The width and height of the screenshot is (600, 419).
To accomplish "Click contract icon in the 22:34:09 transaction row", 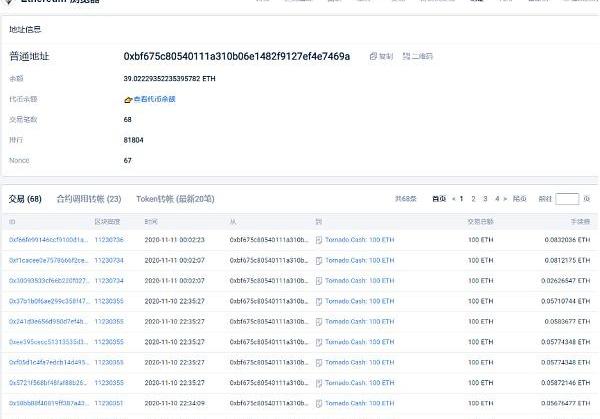I will click(x=319, y=403).
